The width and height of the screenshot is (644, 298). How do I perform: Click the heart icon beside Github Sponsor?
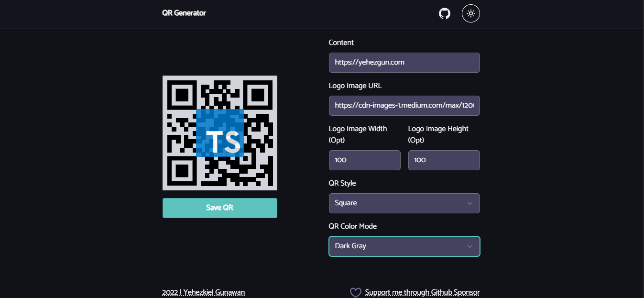click(355, 292)
